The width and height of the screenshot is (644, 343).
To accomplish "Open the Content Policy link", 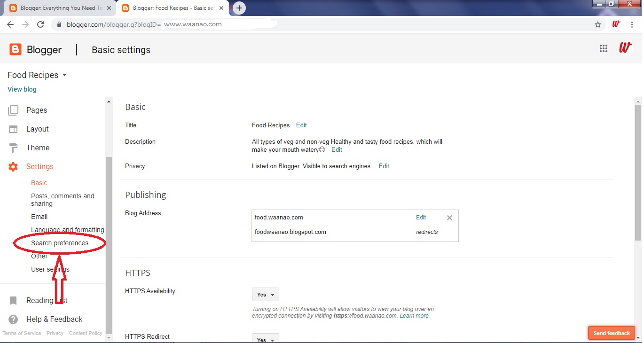I will [x=86, y=333].
